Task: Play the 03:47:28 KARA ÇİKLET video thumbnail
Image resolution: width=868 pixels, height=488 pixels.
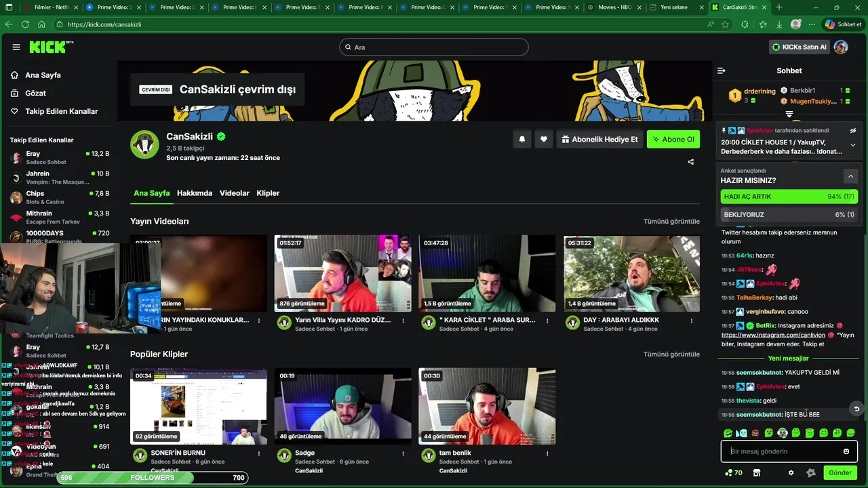Action: 487,273
